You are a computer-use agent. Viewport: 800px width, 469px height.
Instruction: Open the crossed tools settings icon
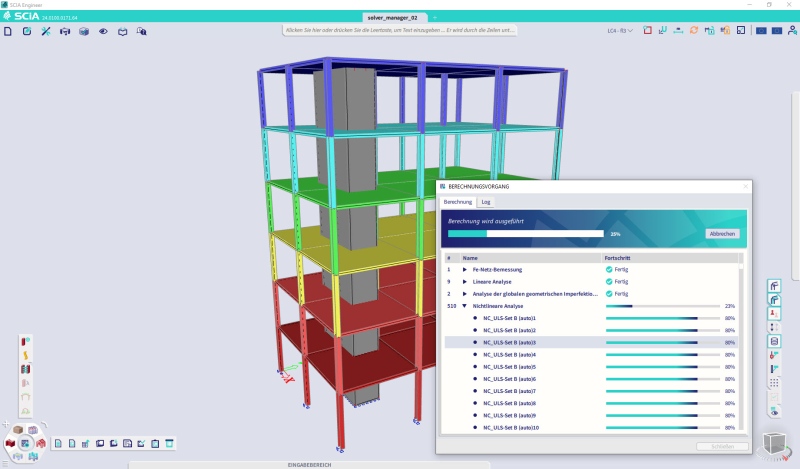point(46,32)
